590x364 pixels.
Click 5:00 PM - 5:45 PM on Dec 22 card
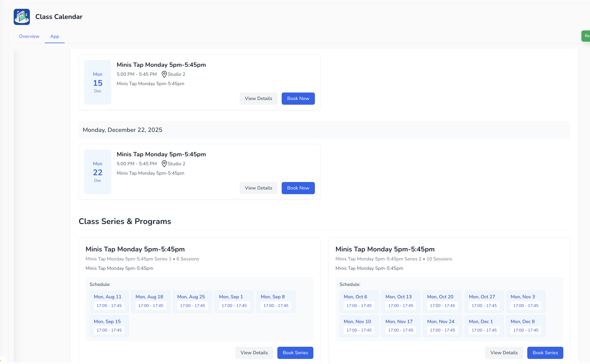pos(137,164)
